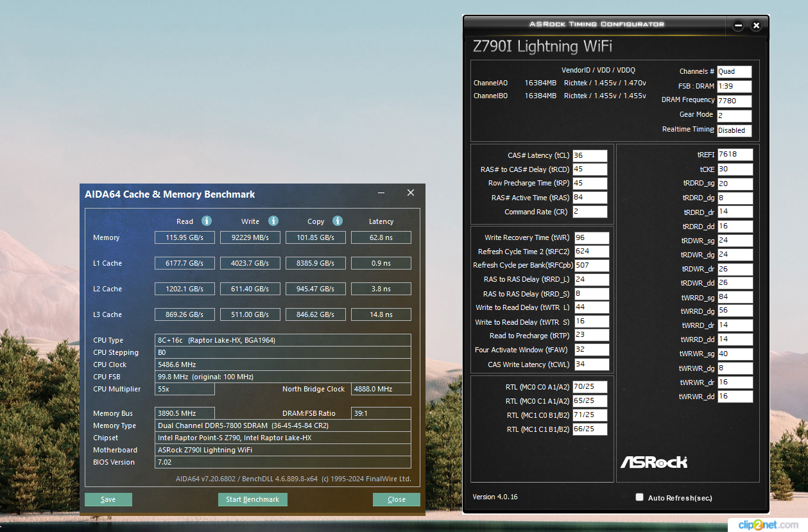Click the L2 Cache Latency value 3.8 ns
808x532 pixels.
(381, 289)
